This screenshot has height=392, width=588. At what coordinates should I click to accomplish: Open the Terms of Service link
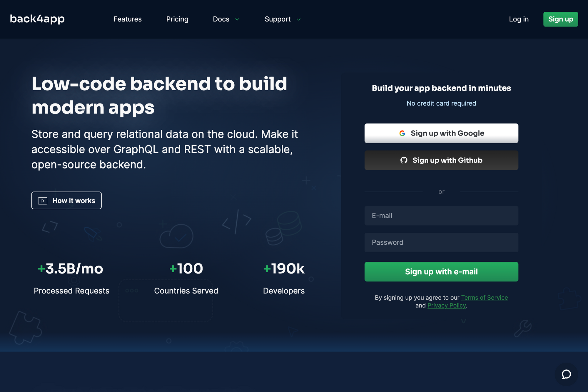pos(484,298)
